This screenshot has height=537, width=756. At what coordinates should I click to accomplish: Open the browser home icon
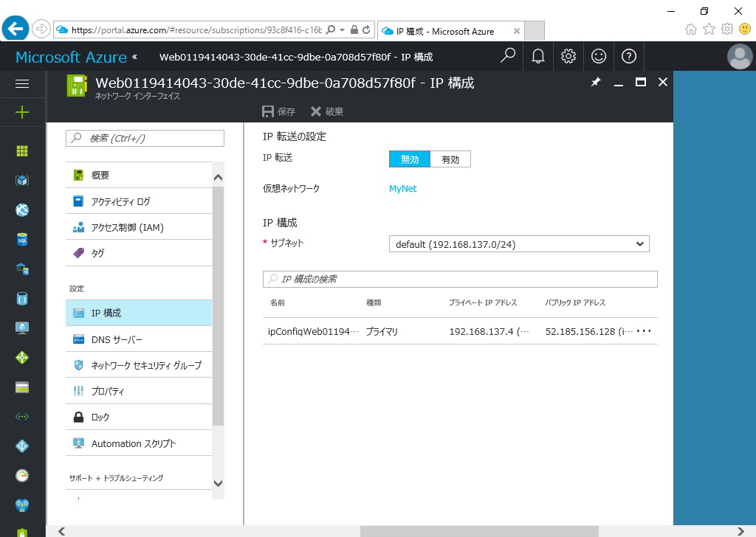[690, 30]
